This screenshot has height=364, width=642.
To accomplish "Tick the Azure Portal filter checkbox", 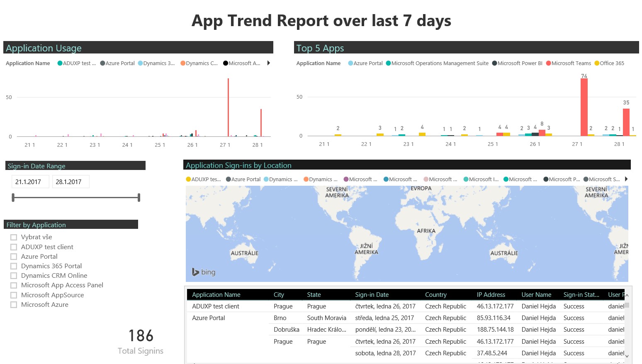I will pos(14,257).
